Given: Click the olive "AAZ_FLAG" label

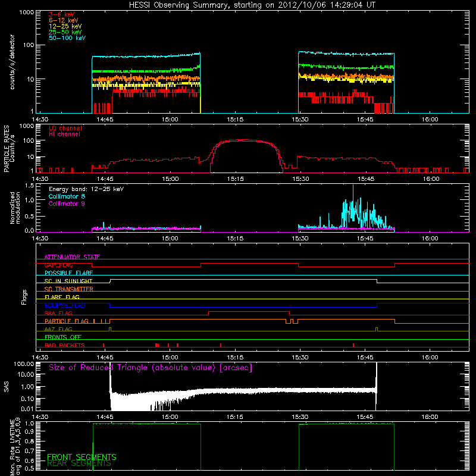Looking at the screenshot, I should (x=58, y=329).
